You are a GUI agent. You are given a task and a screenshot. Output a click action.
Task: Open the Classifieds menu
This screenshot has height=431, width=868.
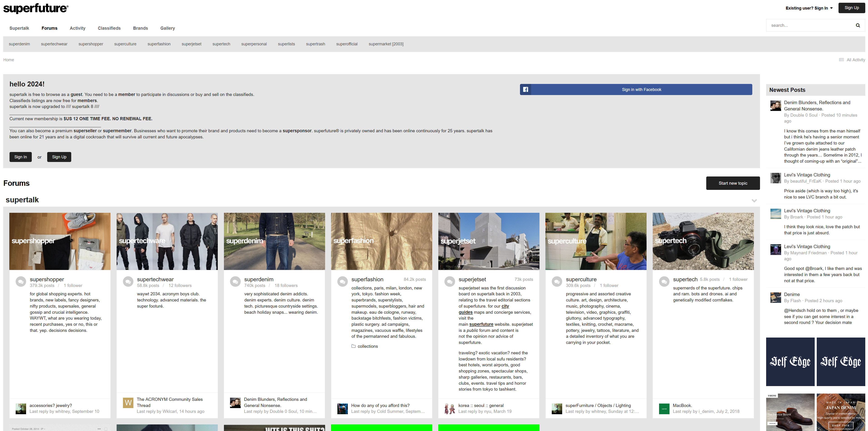[x=109, y=28]
